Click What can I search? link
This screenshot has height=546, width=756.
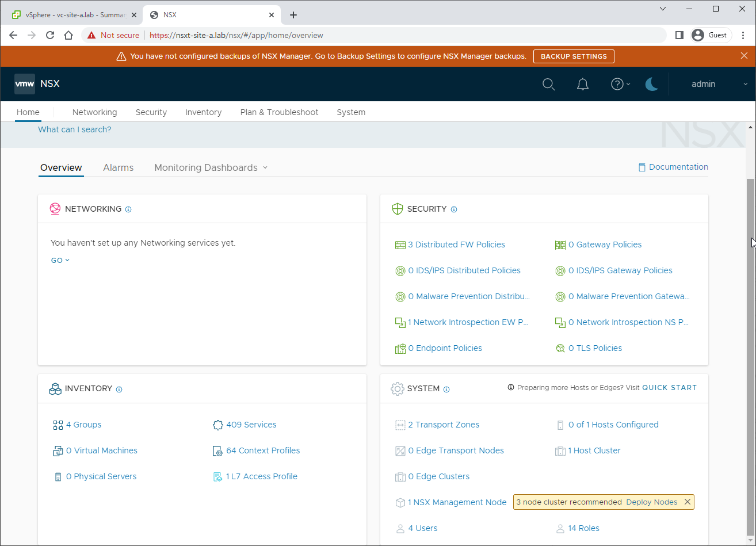click(x=75, y=129)
